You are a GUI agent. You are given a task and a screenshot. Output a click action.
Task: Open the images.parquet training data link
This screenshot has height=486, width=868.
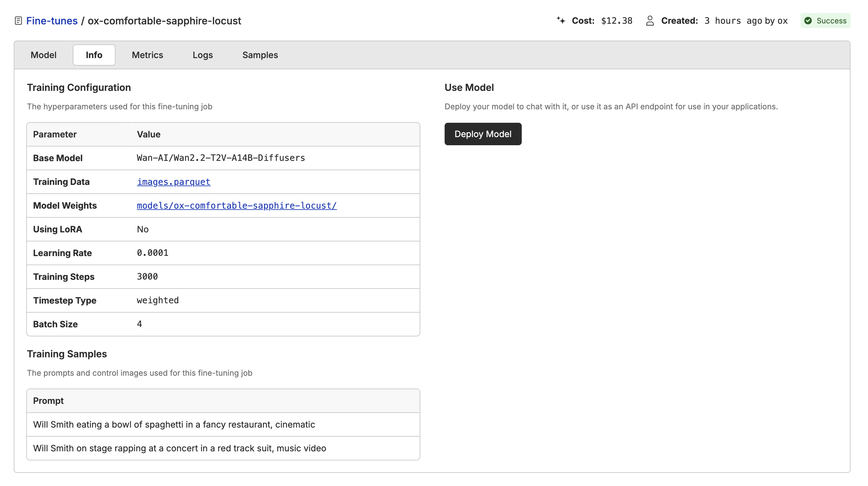pos(173,182)
